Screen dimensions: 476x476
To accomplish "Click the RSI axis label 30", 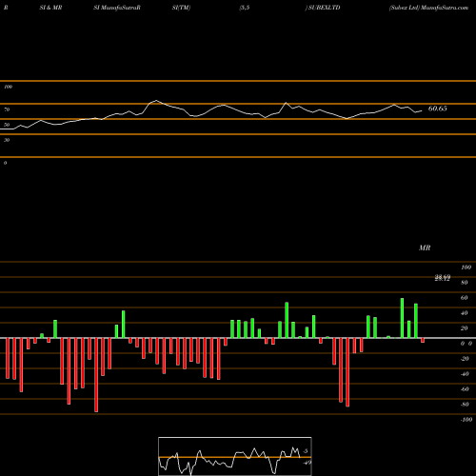I will (7, 140).
